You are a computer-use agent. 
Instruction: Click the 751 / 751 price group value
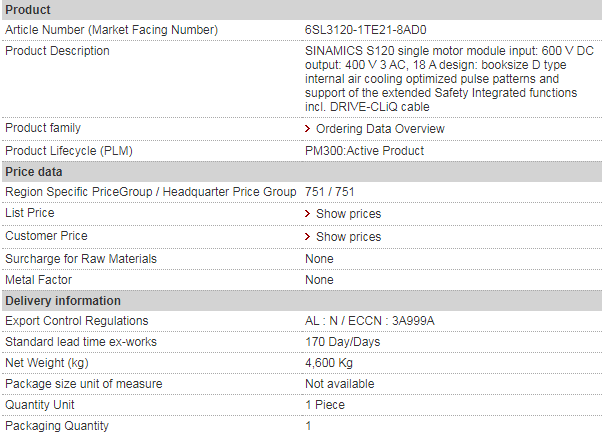click(329, 192)
